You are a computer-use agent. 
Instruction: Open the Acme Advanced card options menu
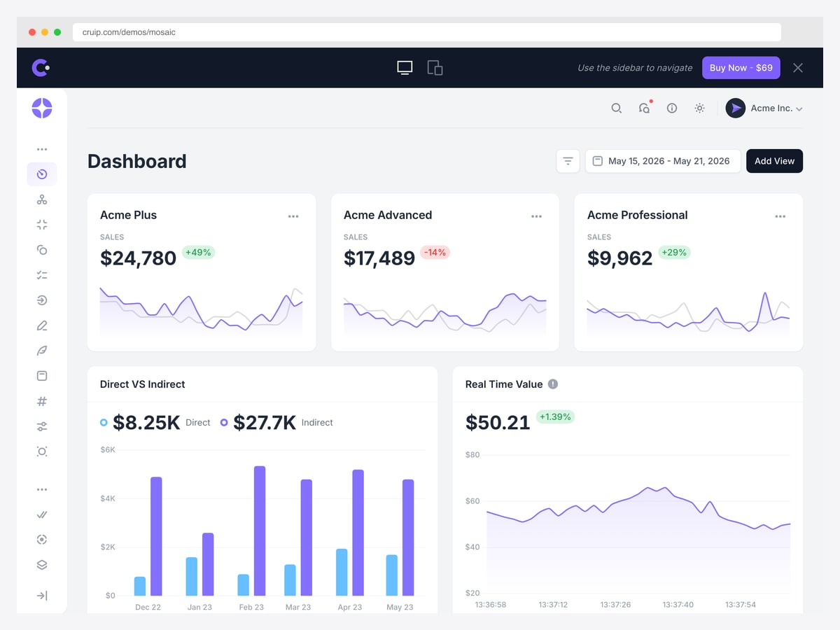pos(537,216)
